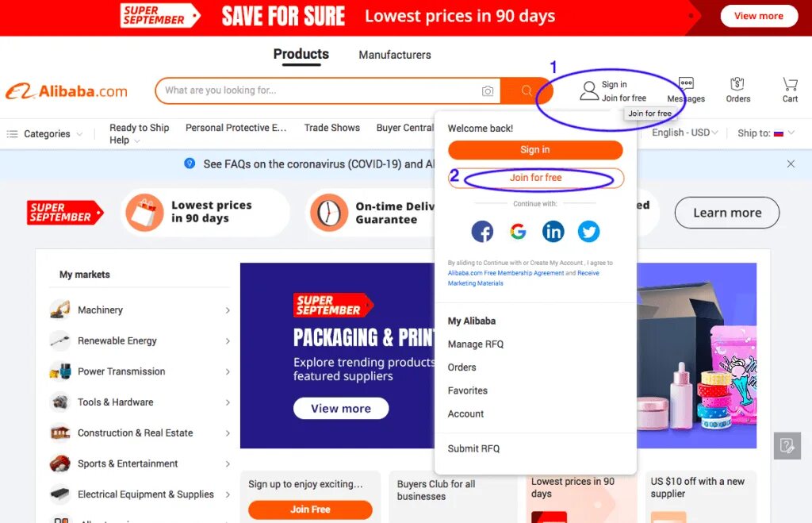812x523 pixels.
Task: Continue with Google icon
Action: pos(518,231)
